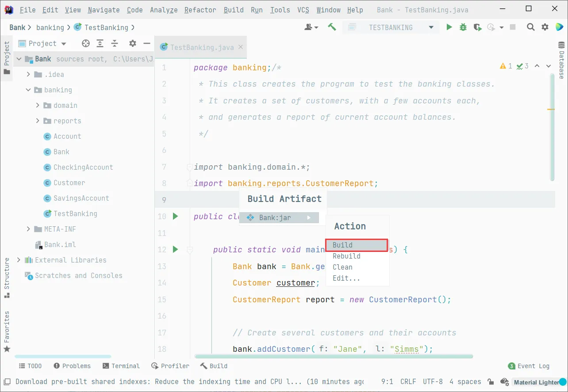Viewport: 568px width, 392px height.
Task: Collapse imports fold marker on line 7
Action: click(x=190, y=167)
